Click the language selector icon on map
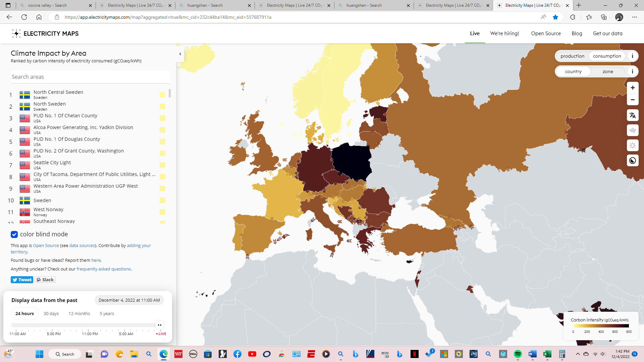644x362 pixels. [x=632, y=115]
